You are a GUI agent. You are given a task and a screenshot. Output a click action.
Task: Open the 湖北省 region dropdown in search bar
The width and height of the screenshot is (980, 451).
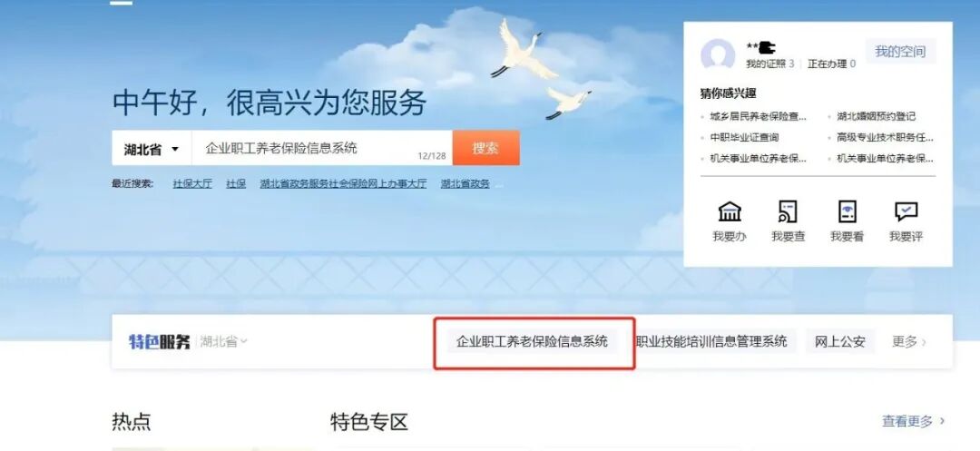point(152,149)
